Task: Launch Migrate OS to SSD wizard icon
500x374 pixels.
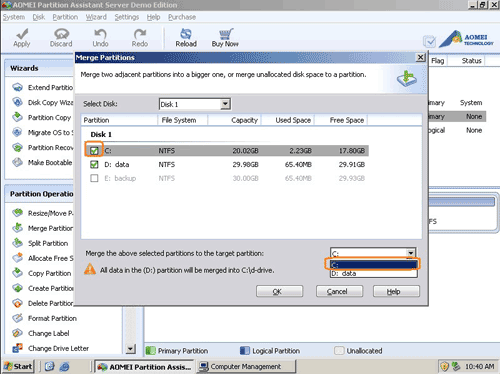Action: click(17, 132)
